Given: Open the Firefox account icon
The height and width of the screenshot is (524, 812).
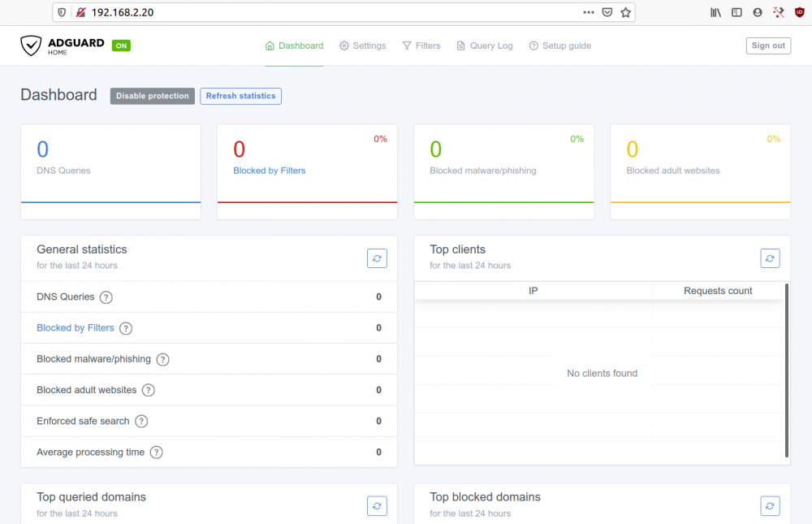Looking at the screenshot, I should pos(758,12).
